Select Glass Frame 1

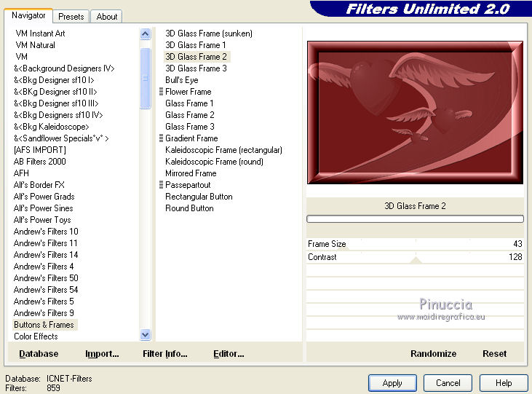(x=189, y=103)
